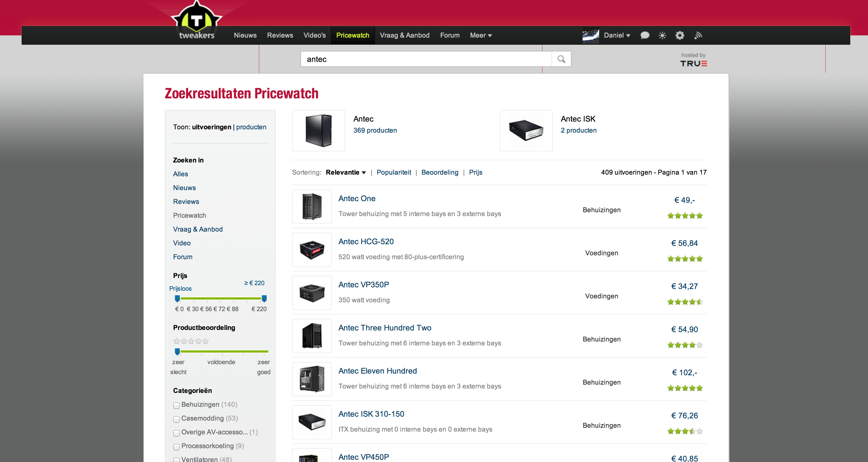Click the Antec One rating stars
Image resolution: width=868 pixels, height=462 pixels.
[685, 216]
